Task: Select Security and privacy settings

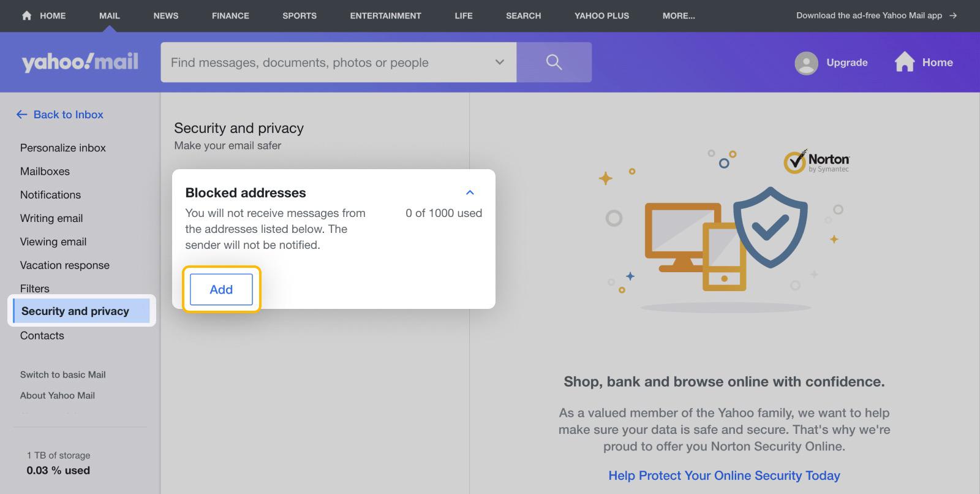Action: (x=81, y=311)
